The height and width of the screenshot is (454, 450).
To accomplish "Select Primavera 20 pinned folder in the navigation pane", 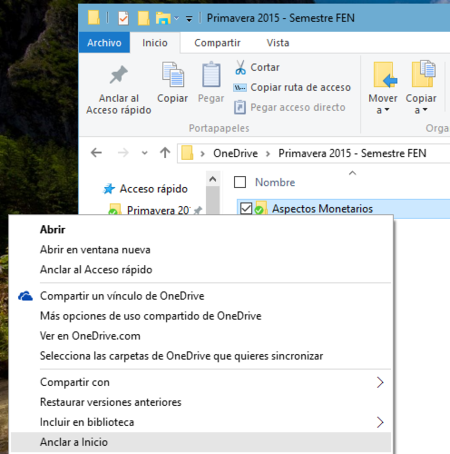I will tap(155, 210).
